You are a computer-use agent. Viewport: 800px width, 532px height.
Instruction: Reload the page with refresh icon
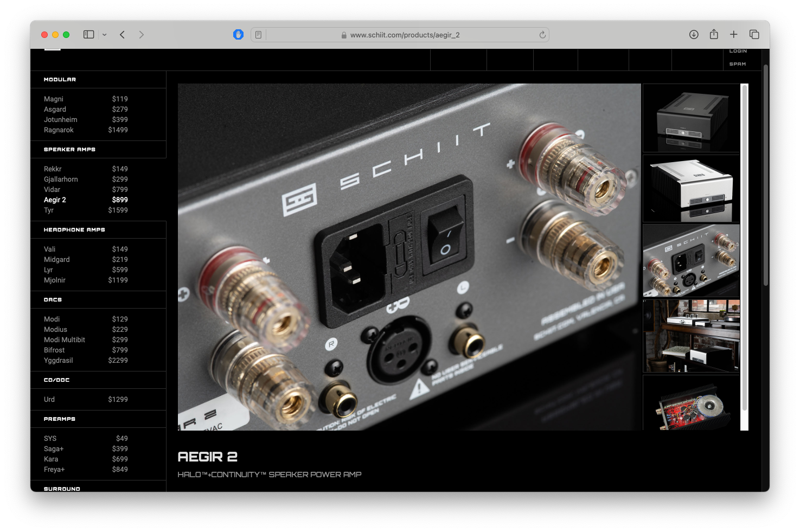[542, 35]
